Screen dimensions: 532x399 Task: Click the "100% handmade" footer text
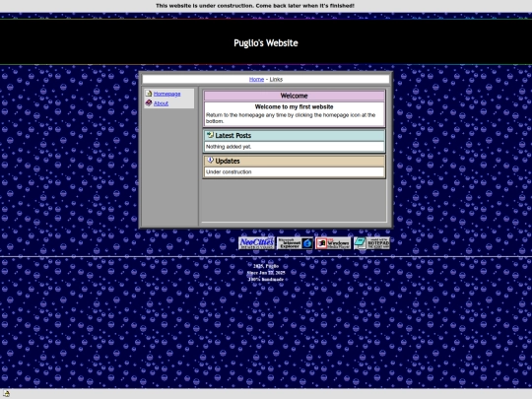(266, 279)
